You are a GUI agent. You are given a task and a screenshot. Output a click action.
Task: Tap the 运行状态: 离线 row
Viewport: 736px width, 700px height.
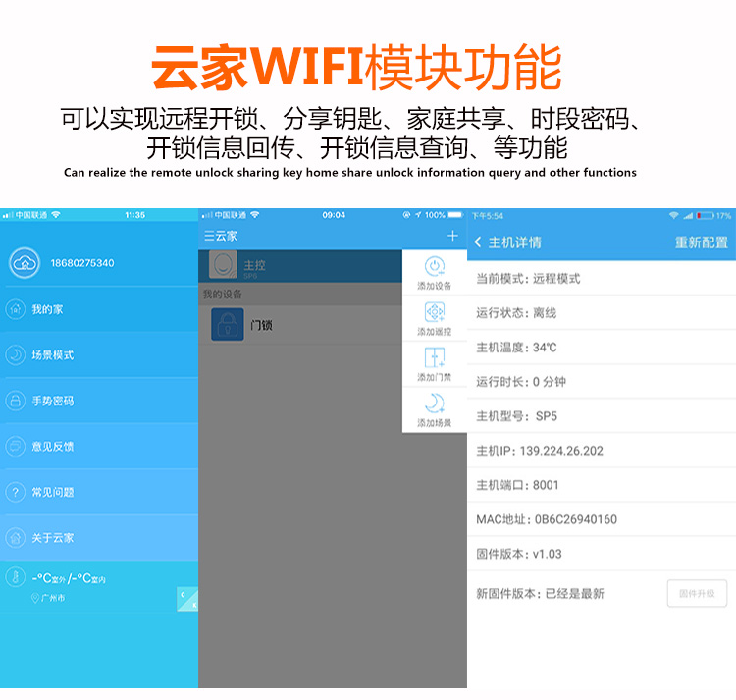click(x=602, y=313)
